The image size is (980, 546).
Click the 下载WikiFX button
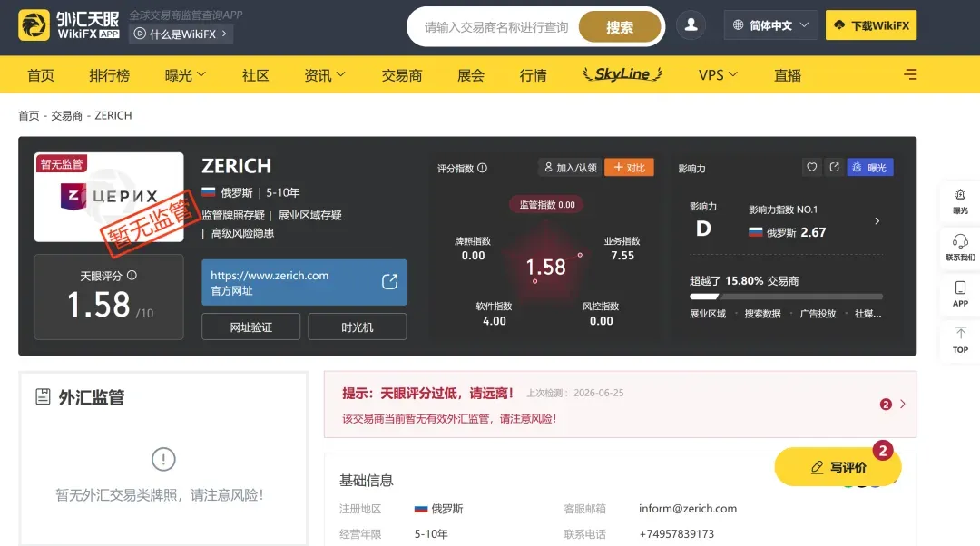coord(870,25)
